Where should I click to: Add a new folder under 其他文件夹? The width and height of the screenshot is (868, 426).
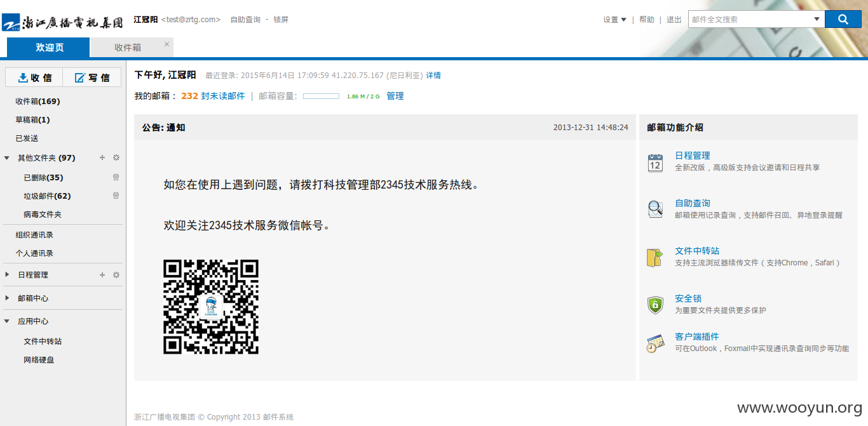click(102, 157)
